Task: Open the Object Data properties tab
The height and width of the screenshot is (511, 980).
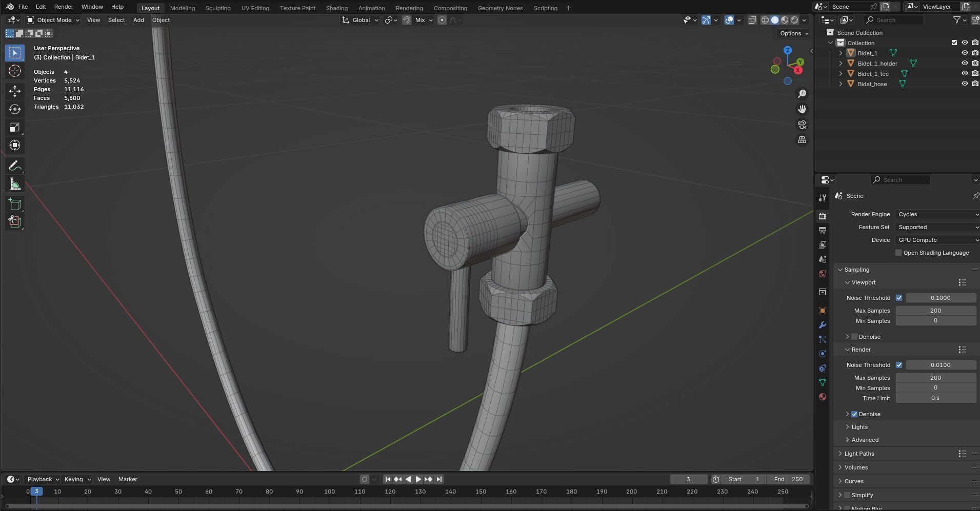Action: (823, 382)
